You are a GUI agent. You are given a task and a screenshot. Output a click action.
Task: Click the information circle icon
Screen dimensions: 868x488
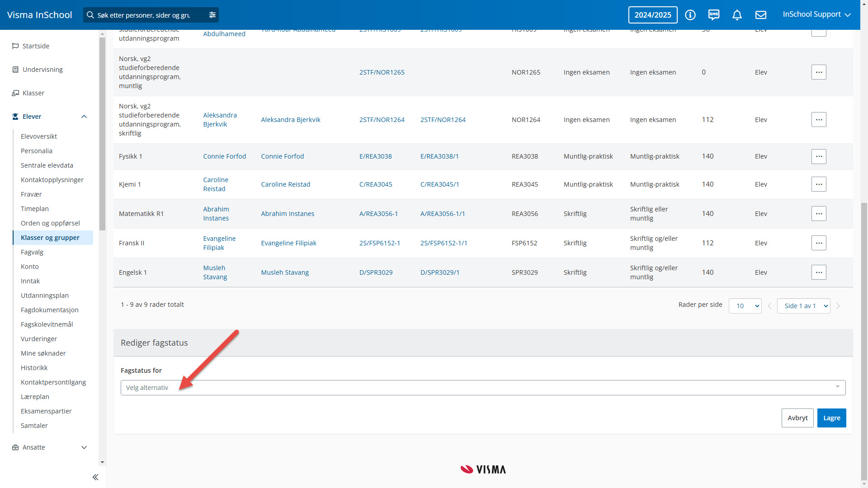click(690, 15)
